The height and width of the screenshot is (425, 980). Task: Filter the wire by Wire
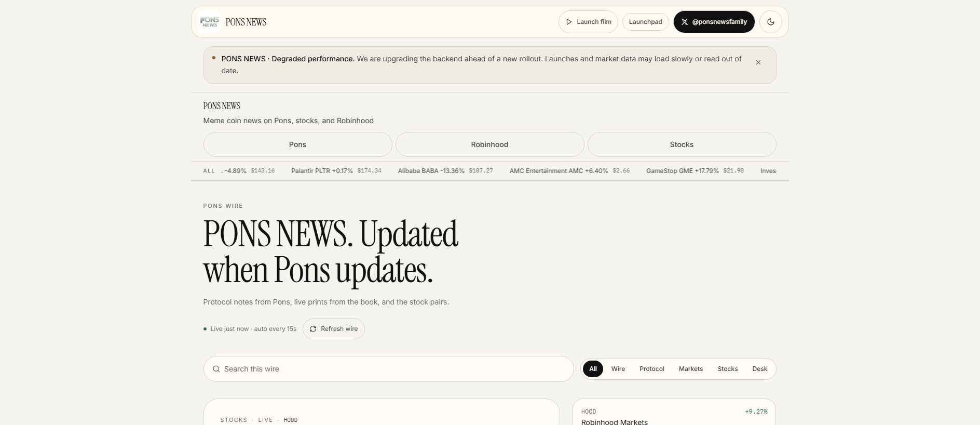point(618,369)
